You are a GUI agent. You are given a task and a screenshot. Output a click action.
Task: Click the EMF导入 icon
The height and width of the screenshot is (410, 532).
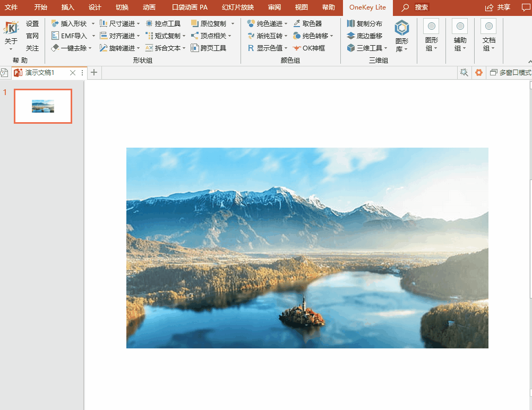(55, 36)
